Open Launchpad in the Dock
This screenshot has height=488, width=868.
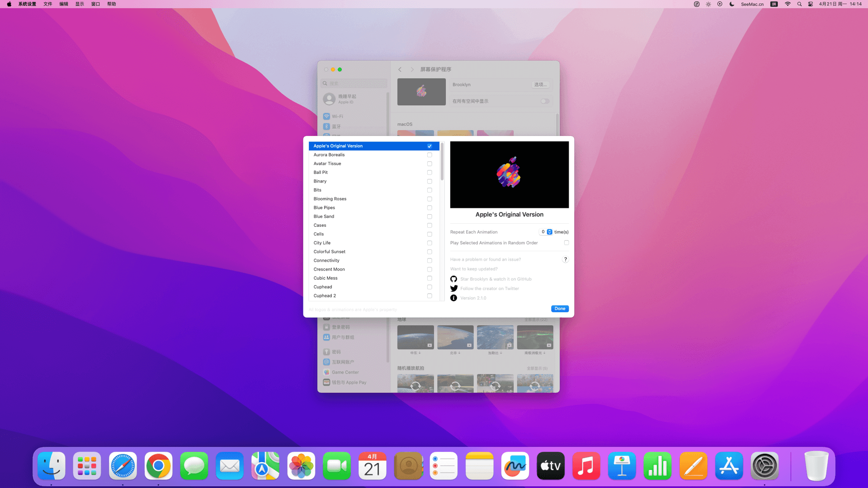tap(87, 466)
